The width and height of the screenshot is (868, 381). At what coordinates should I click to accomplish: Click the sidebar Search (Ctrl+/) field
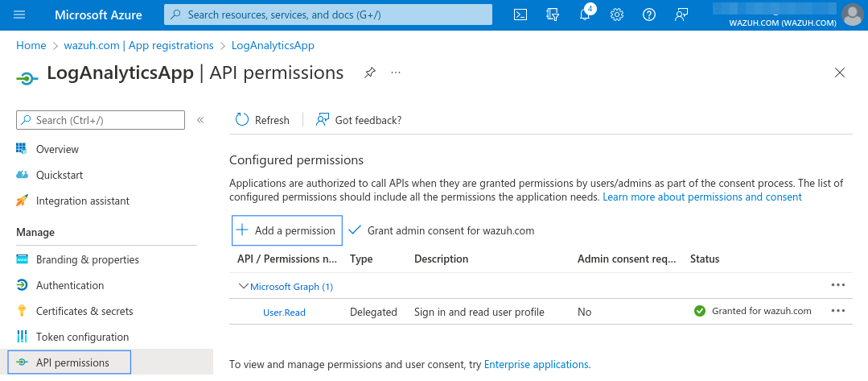(101, 120)
